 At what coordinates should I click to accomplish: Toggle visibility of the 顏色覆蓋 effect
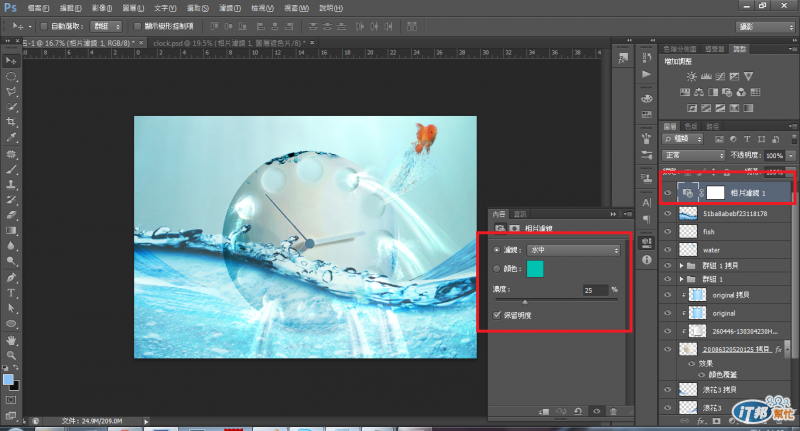click(x=702, y=374)
